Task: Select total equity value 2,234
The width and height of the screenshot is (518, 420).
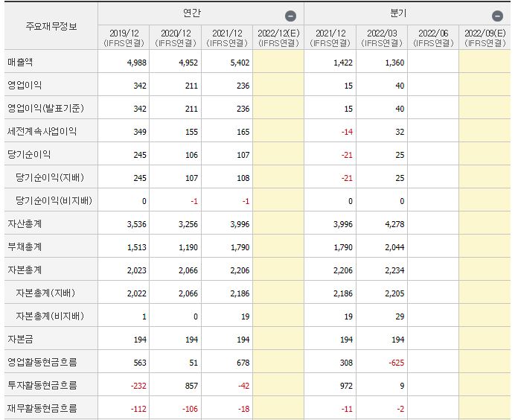Action: tap(394, 270)
